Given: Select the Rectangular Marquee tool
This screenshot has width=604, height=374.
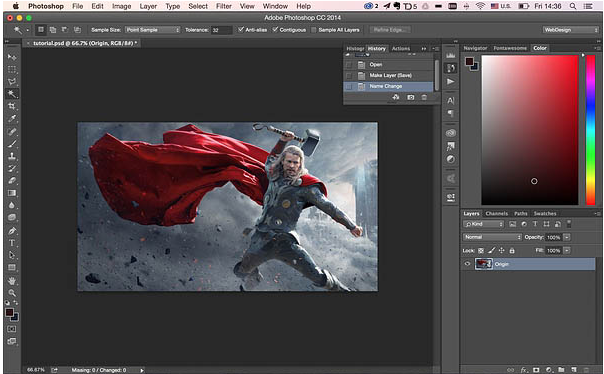Looking at the screenshot, I should click(12, 69).
